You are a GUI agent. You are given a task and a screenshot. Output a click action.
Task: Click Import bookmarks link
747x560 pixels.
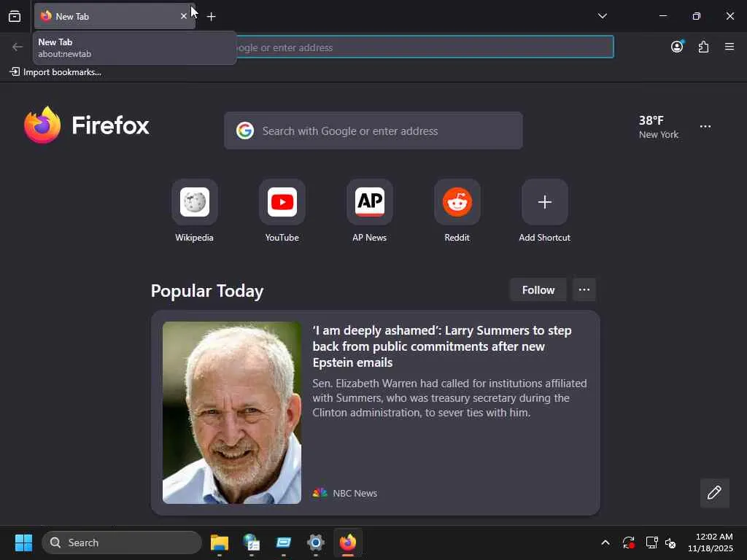[x=55, y=72]
